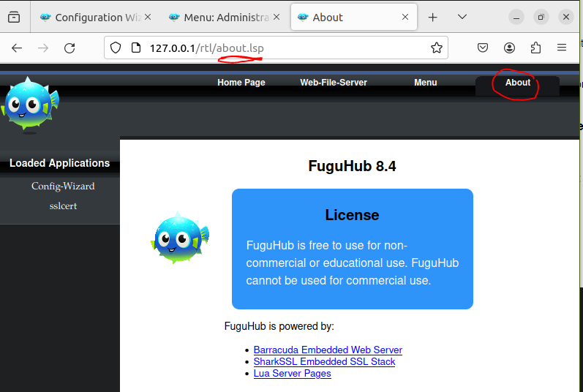Click the FuguHub 8.4 title text
Viewport: 583px width, 392px height.
(x=352, y=166)
